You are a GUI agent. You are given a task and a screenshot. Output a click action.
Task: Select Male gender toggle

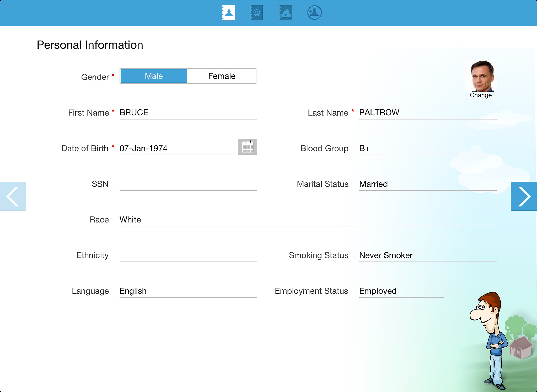tap(154, 76)
